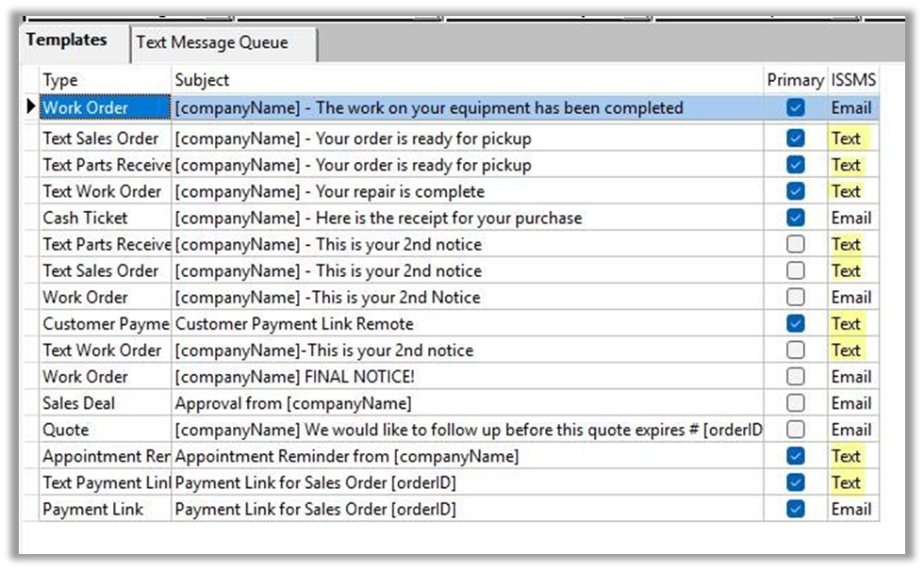The image size is (924, 570).
Task: Enable Primary for the FINAL NOTICE row
Action: (796, 377)
